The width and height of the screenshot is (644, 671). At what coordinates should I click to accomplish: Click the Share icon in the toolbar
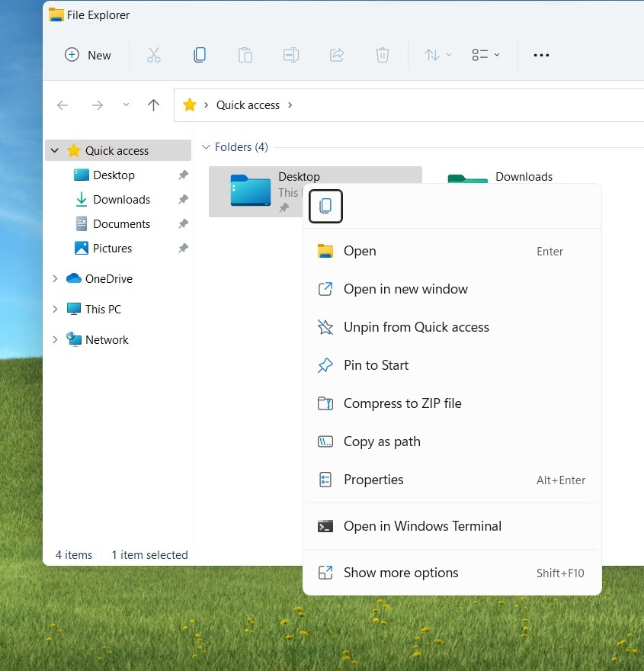click(x=337, y=55)
